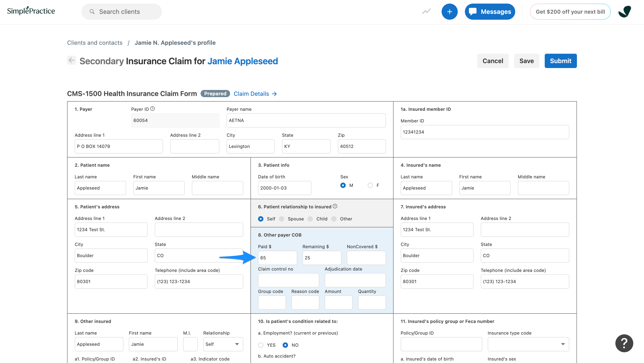This screenshot has width=644, height=363.
Task: Open the Messages panel
Action: [490, 11]
